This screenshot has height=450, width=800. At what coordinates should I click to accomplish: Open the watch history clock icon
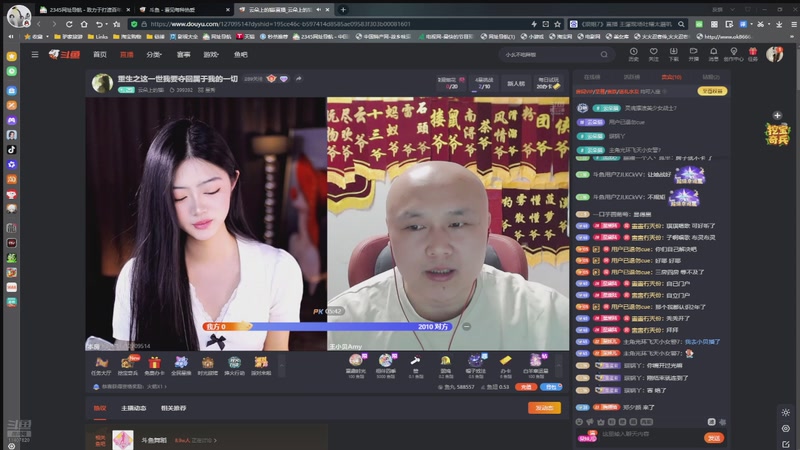click(633, 54)
